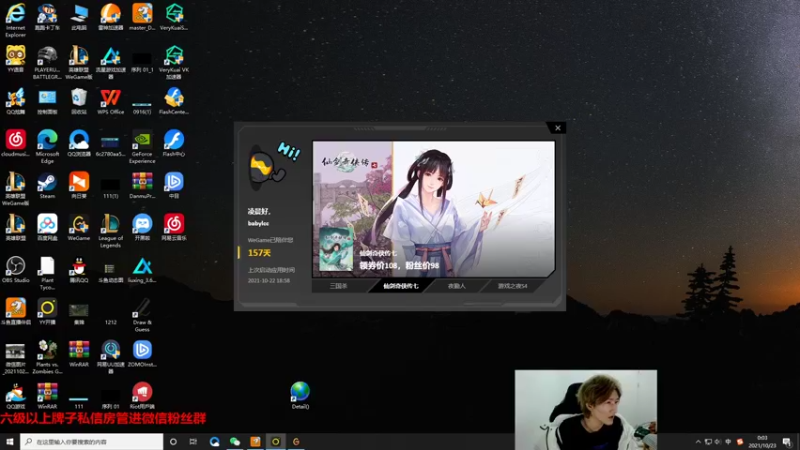
Task: Select the 仙剑奇侠传七 tab in popup
Action: (x=401, y=286)
